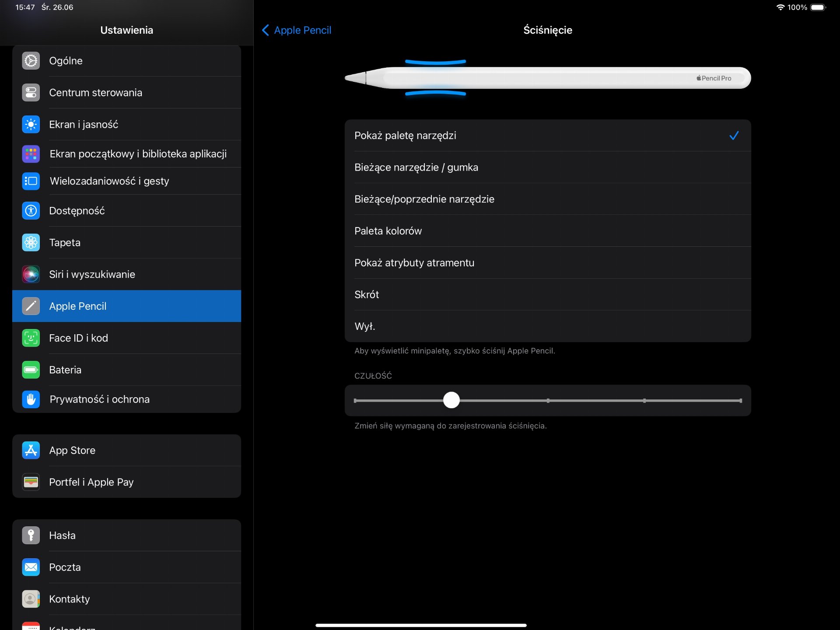Set Czułość slider to maximum tick

[741, 401]
